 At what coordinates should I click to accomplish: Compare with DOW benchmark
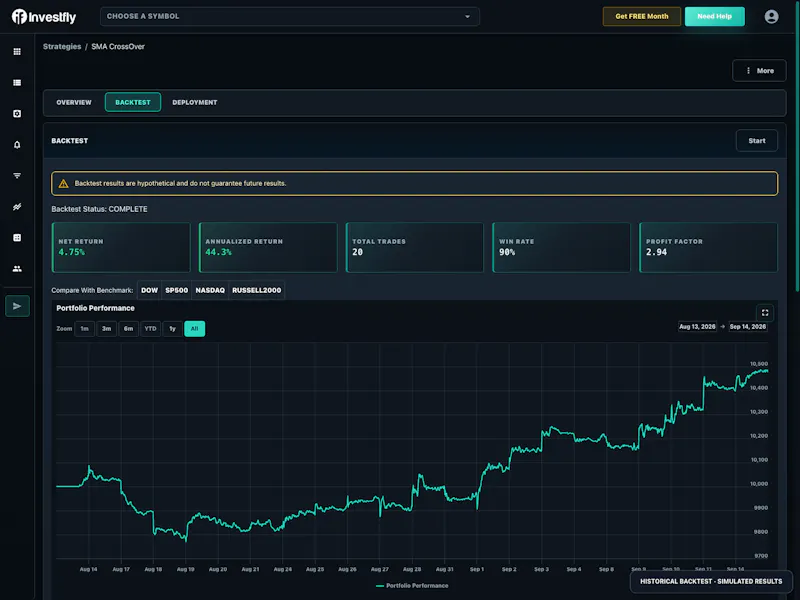click(149, 290)
